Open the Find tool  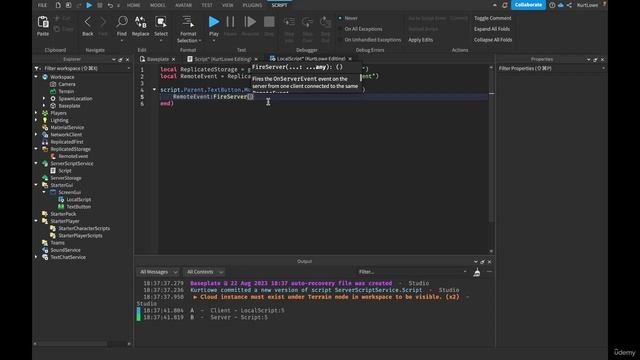(122, 22)
